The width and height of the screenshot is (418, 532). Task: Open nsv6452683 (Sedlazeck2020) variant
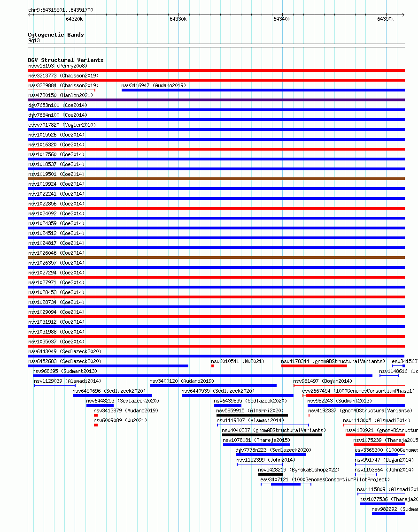coord(65,361)
